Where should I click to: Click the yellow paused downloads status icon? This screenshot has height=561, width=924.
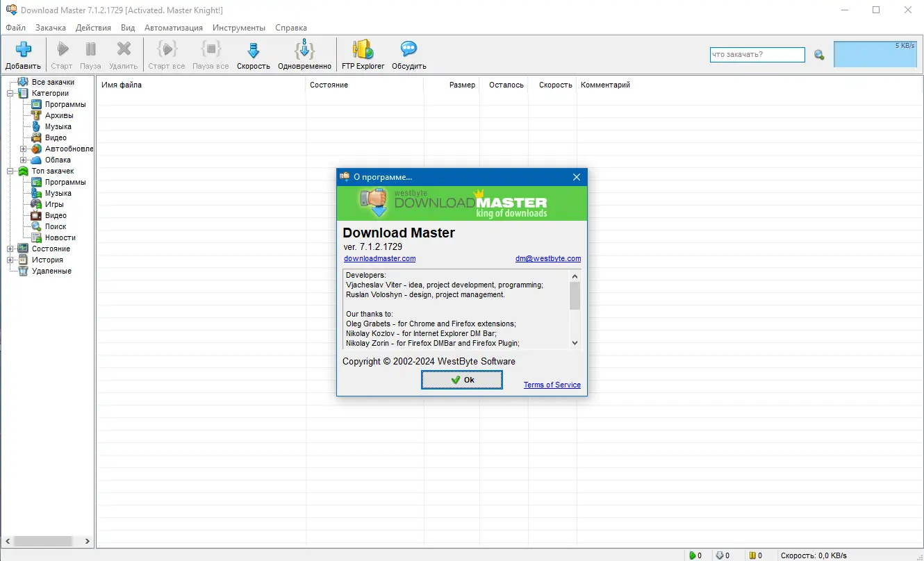tap(752, 555)
